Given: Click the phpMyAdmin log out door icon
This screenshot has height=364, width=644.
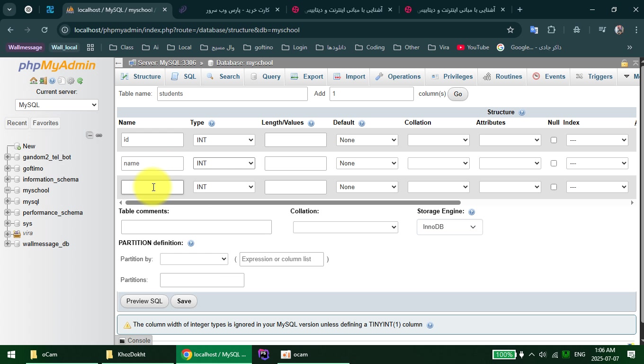Looking at the screenshot, I should pyautogui.click(x=43, y=81).
